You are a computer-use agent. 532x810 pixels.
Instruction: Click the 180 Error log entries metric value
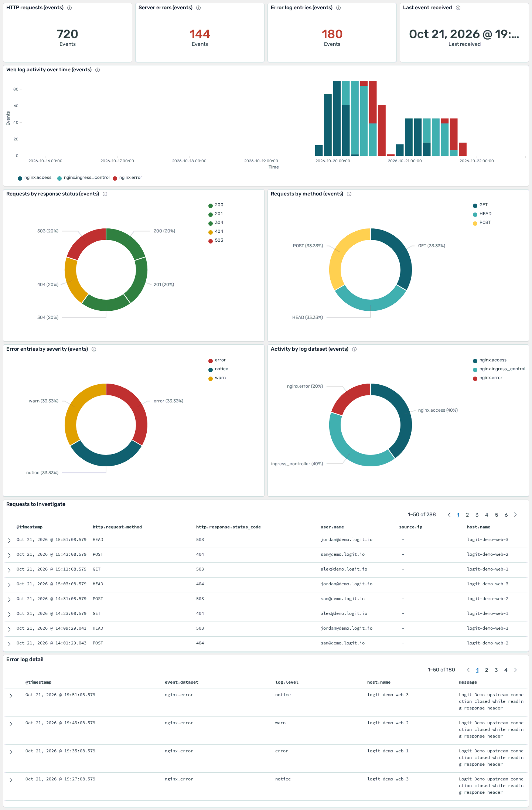pyautogui.click(x=332, y=34)
